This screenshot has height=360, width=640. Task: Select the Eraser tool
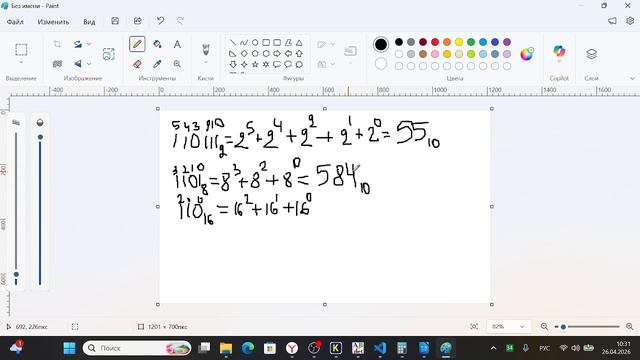(x=137, y=64)
